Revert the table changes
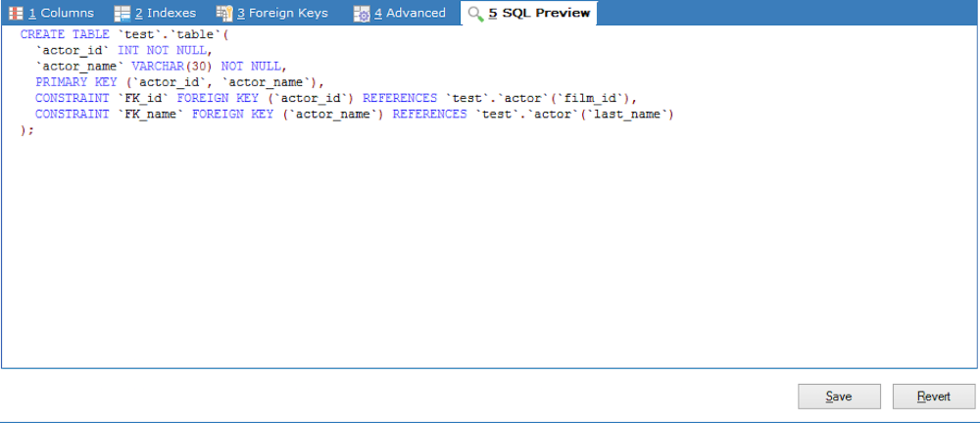The image size is (980, 423). [934, 397]
